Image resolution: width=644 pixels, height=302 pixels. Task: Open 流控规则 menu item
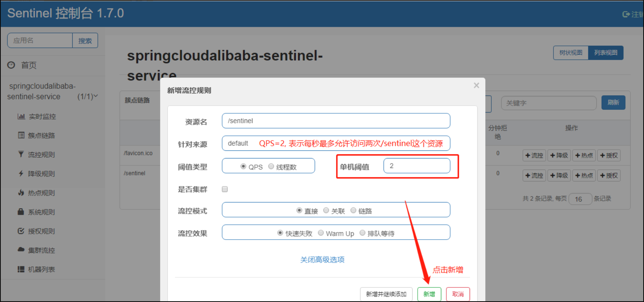(x=41, y=155)
